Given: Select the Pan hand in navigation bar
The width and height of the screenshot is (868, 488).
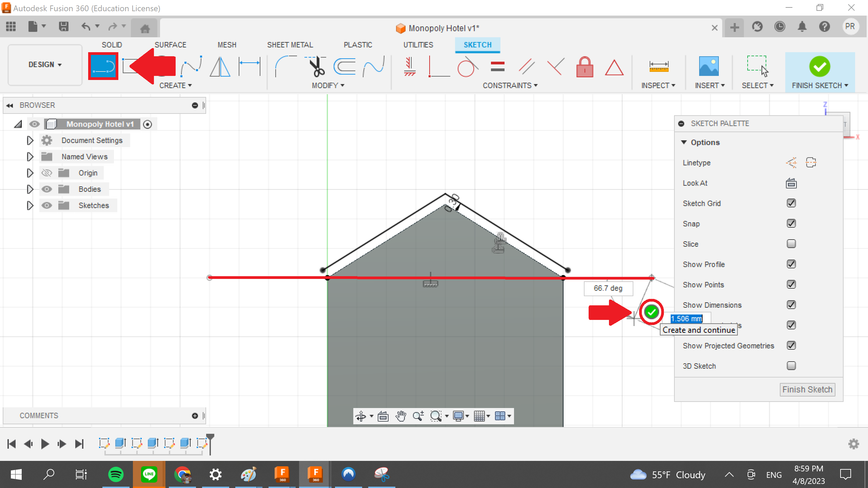Looking at the screenshot, I should tap(401, 416).
